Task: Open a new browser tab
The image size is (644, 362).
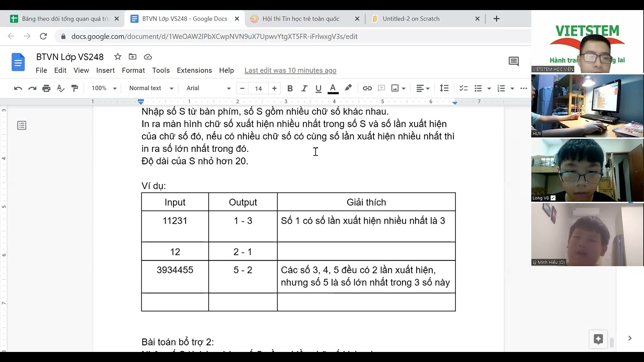Action: pos(496,19)
